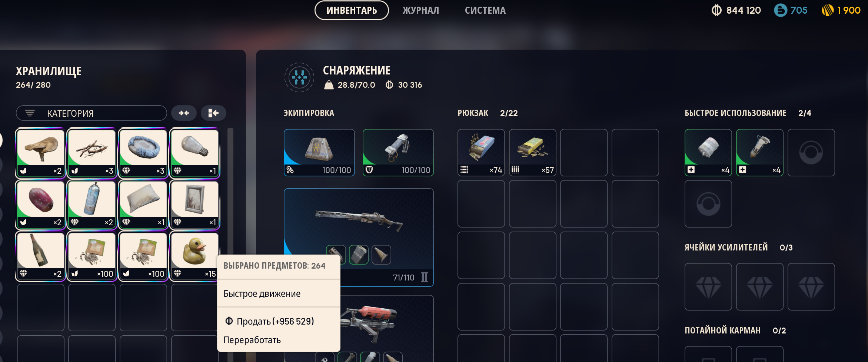This screenshot has width=868, height=362.
Task: Select the shield equipment slot 100/100
Action: [398, 153]
